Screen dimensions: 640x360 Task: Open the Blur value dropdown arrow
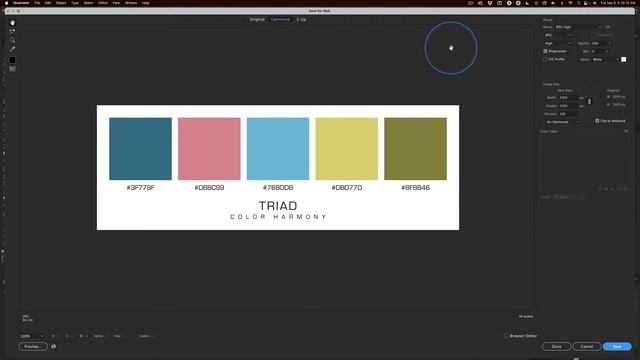tap(607, 51)
